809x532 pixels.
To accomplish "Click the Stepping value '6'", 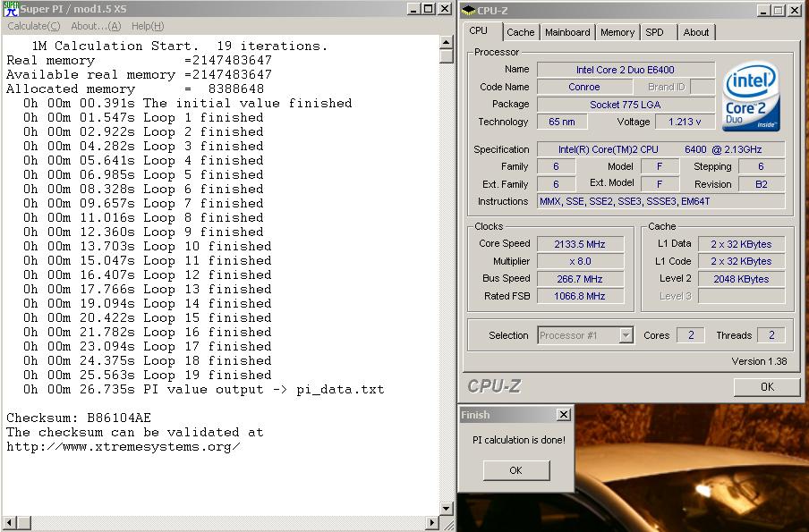I will (762, 166).
